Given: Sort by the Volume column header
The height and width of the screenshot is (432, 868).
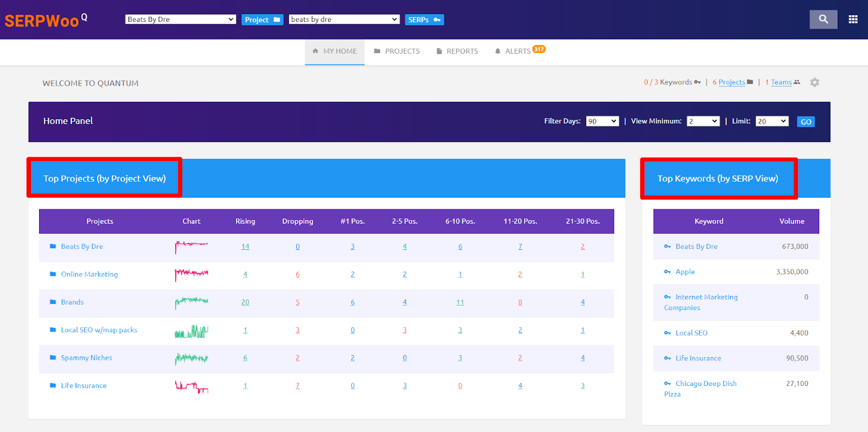Looking at the screenshot, I should tap(792, 221).
